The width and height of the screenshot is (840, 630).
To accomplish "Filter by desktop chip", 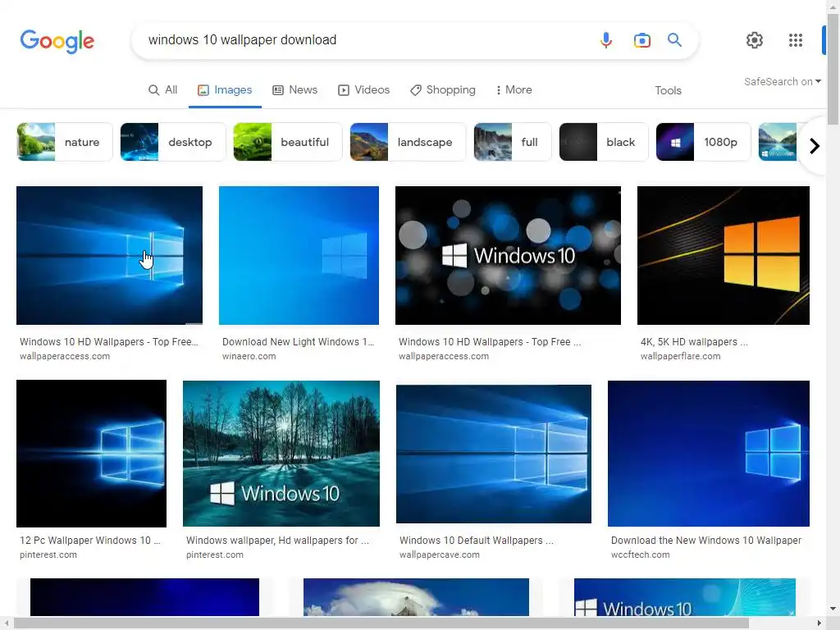I will [x=173, y=142].
